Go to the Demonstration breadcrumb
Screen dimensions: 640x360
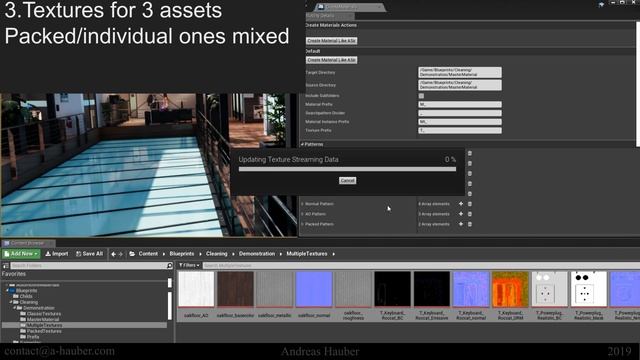pyautogui.click(x=257, y=254)
